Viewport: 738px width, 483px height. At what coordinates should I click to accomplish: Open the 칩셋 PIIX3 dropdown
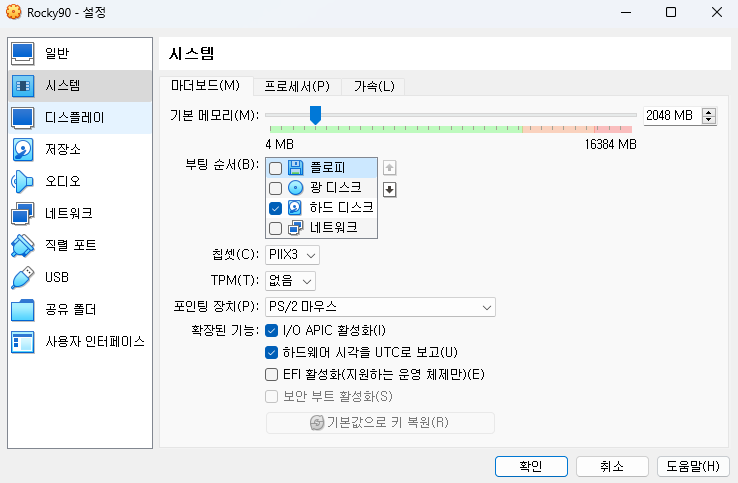292,255
